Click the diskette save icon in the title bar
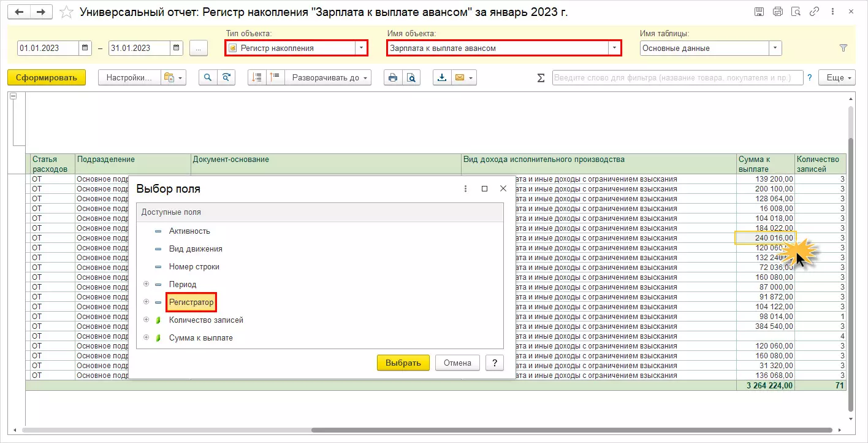Screen dimensions: 868x443 [x=759, y=12]
